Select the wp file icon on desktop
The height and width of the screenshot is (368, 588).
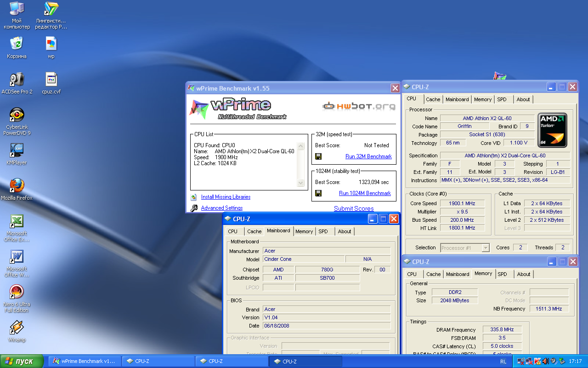coord(51,48)
